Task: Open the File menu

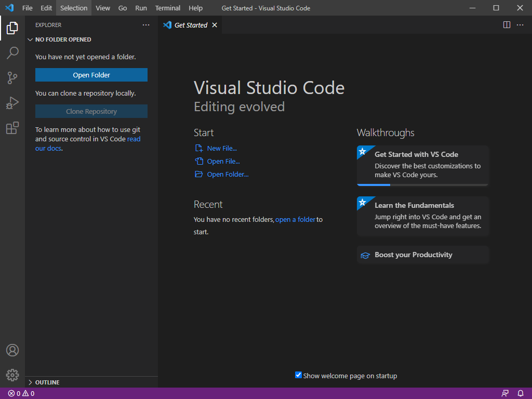Action: (27, 8)
